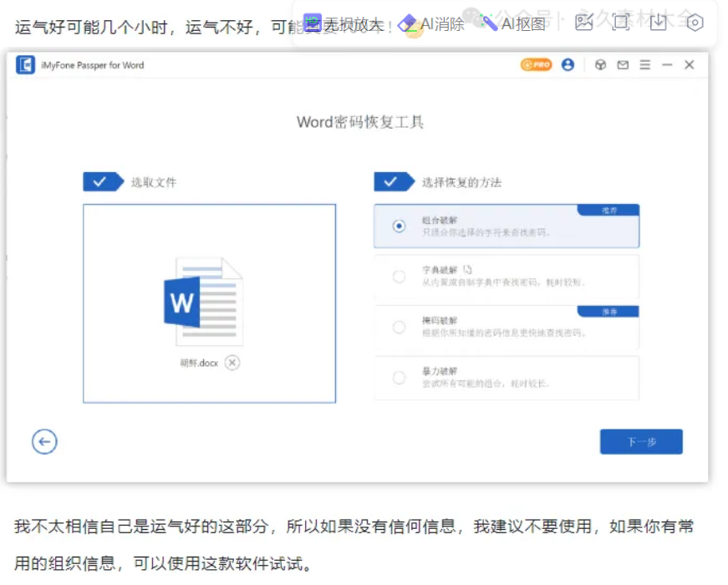Select the 暴力破解 radio option

click(399, 378)
